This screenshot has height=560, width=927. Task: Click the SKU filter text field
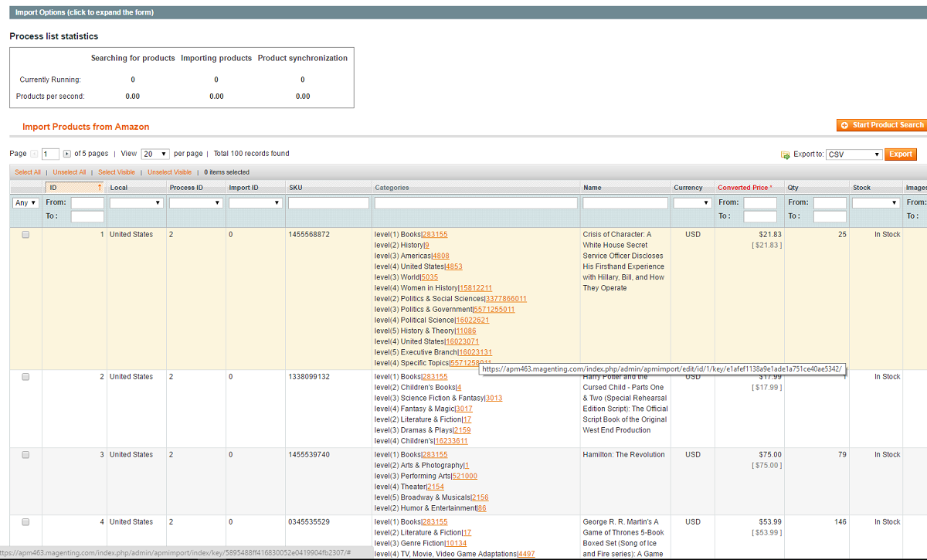(x=328, y=203)
